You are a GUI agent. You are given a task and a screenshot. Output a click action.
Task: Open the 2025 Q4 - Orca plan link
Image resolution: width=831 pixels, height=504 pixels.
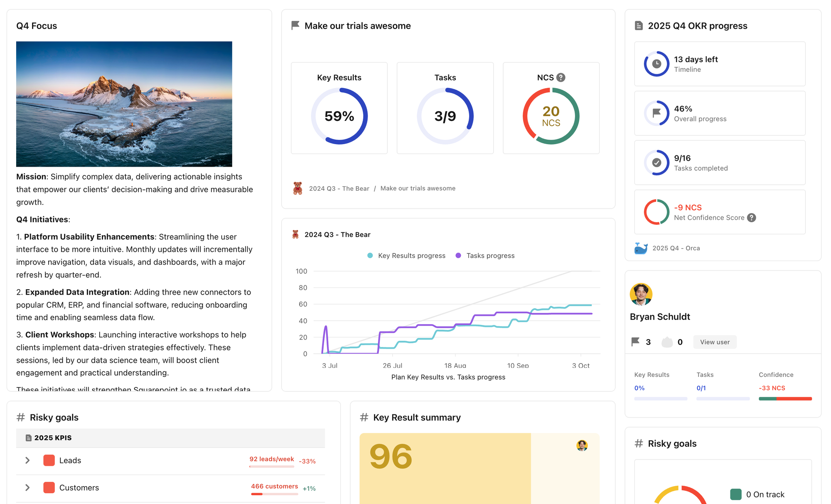click(676, 248)
